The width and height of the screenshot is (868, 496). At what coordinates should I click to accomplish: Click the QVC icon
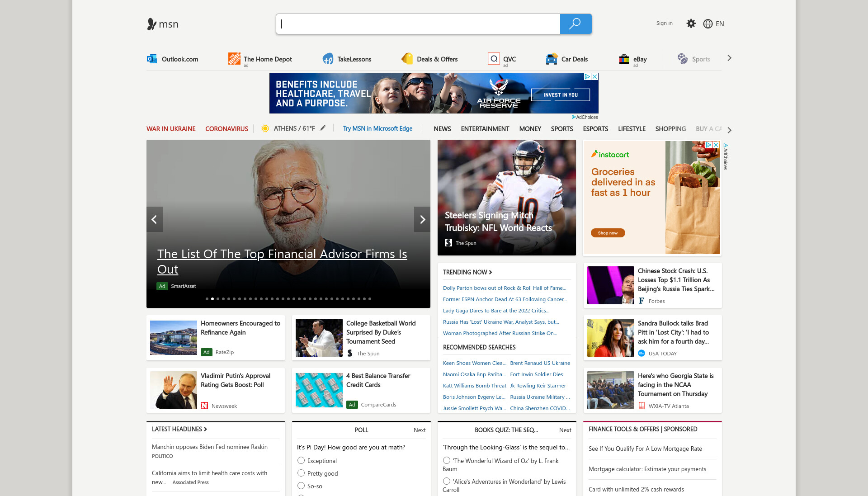[x=494, y=58]
